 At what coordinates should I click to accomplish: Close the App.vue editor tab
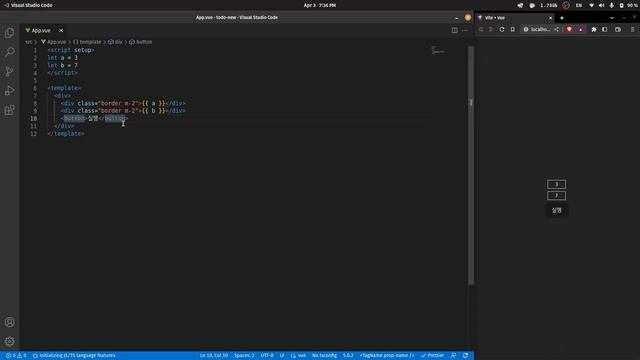click(61, 30)
